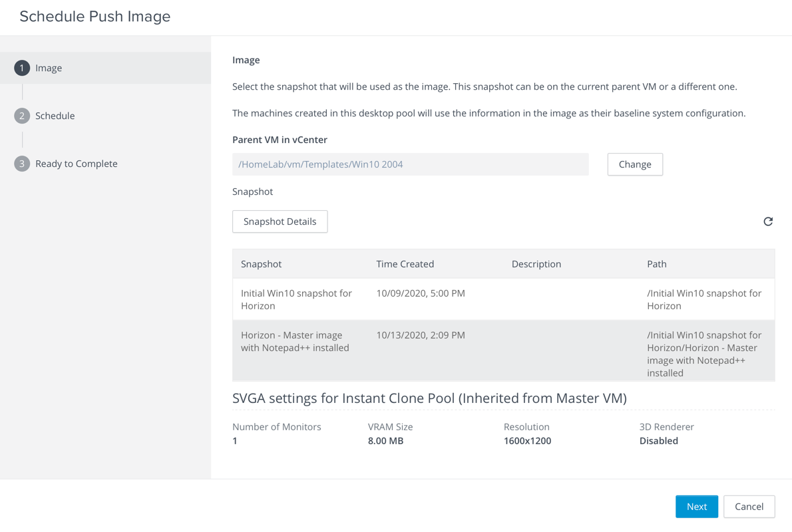This screenshot has width=792, height=532.
Task: Select the Initial Win10 snapshot row
Action: (x=296, y=299)
